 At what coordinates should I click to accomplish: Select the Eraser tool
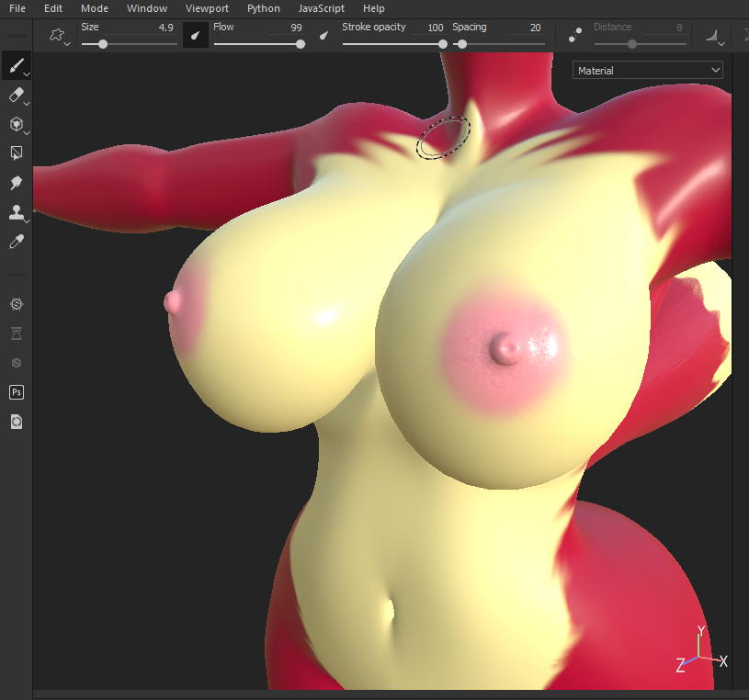click(16, 95)
